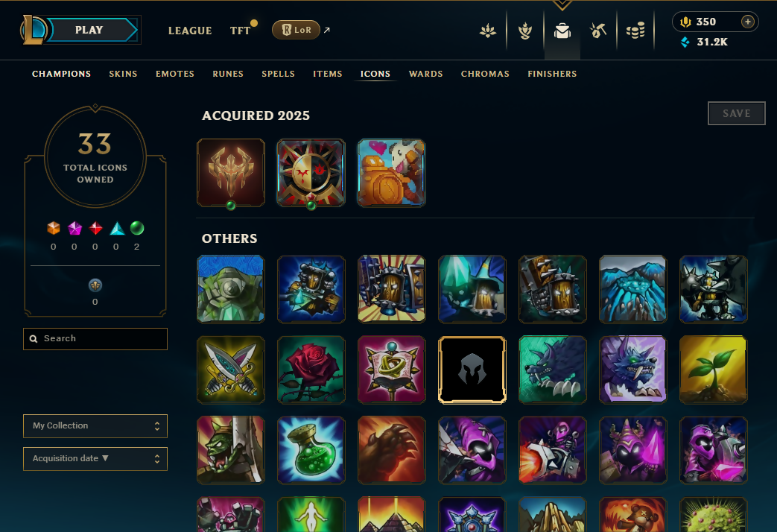Expand the My Collection dropdown
This screenshot has height=532, width=777.
coord(95,426)
